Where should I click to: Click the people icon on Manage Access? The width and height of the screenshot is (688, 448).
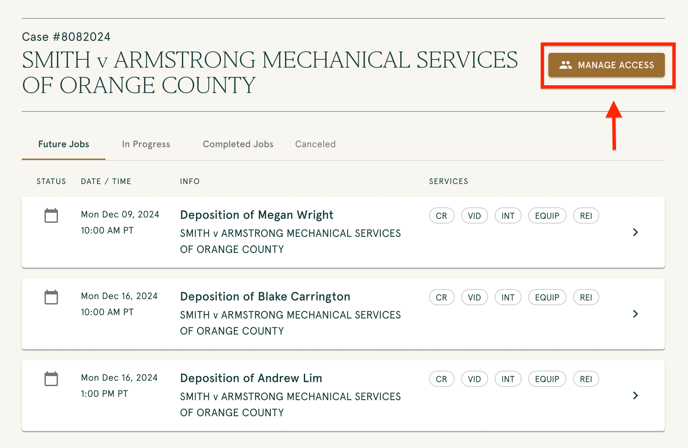coord(566,65)
